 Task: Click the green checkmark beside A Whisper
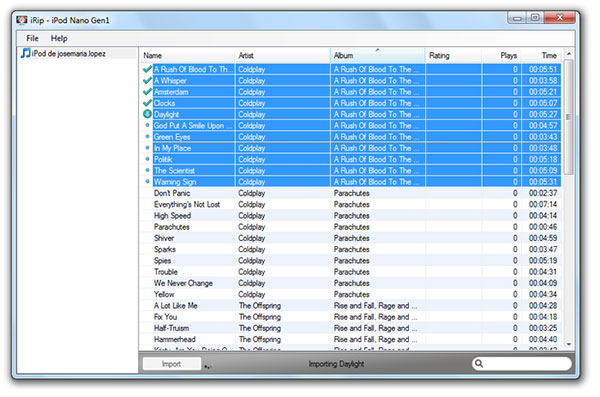point(147,80)
